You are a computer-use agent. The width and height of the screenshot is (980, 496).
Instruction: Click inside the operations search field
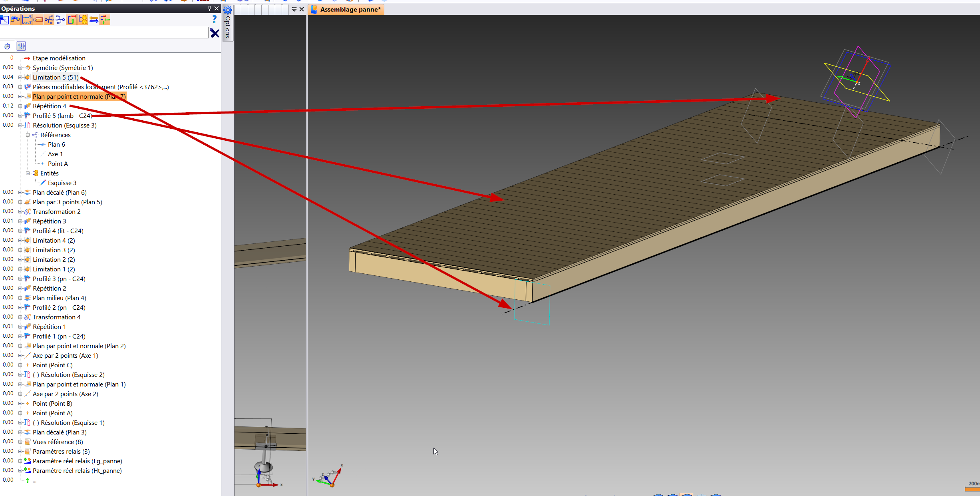click(104, 33)
